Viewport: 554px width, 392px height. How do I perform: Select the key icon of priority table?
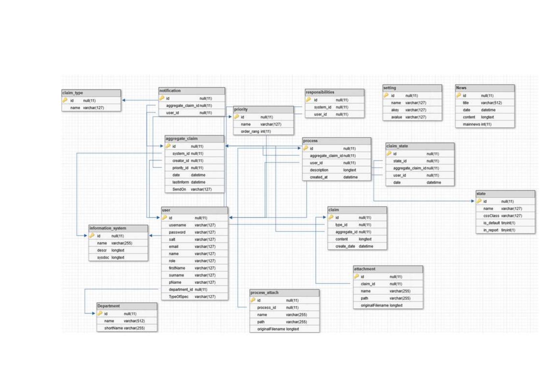(x=237, y=117)
